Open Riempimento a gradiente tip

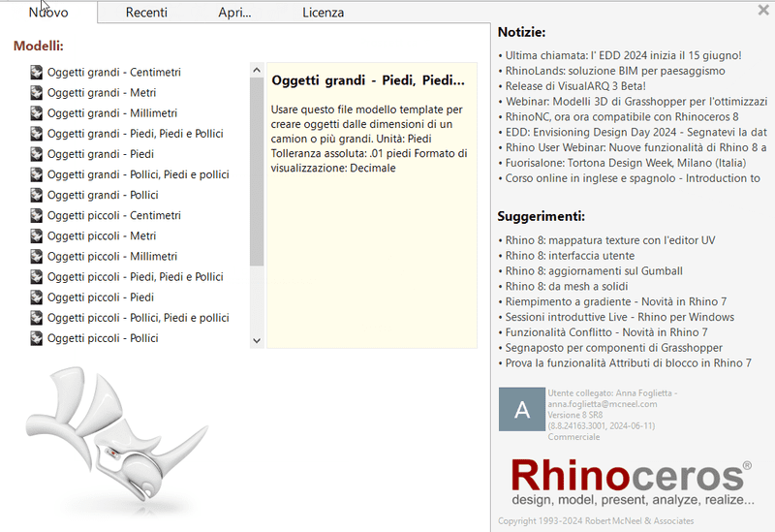[616, 301]
